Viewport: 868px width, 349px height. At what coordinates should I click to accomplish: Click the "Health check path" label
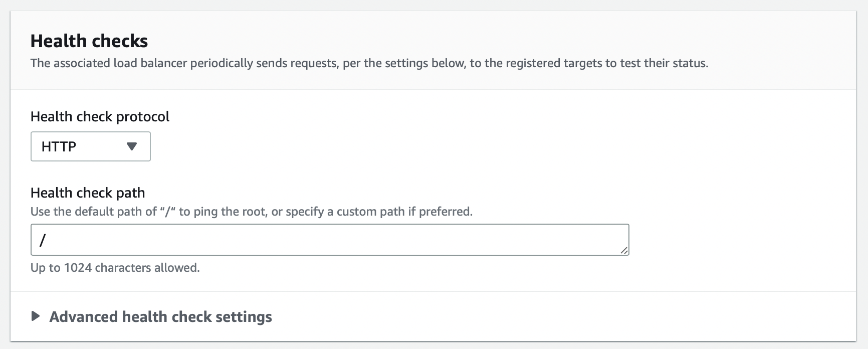coord(88,193)
